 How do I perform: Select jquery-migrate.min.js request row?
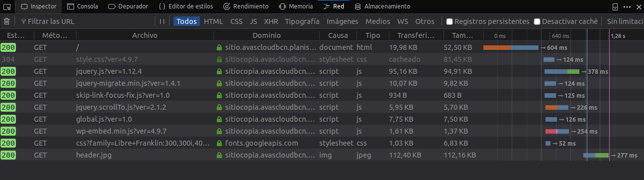pyautogui.click(x=322, y=83)
